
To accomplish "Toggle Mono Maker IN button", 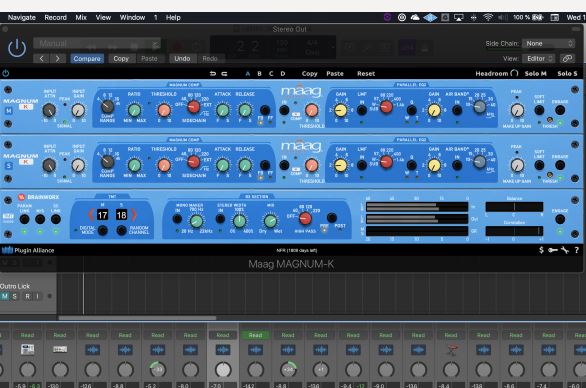I will (x=177, y=219).
